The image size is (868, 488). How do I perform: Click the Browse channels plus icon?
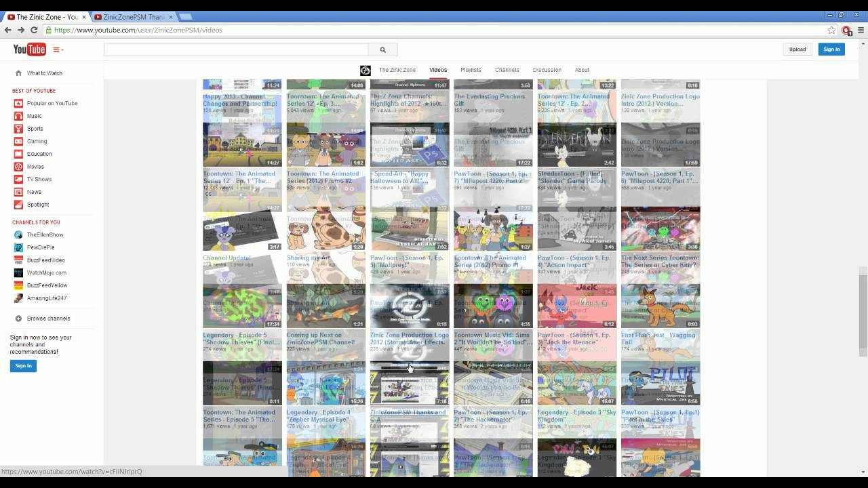click(x=18, y=319)
